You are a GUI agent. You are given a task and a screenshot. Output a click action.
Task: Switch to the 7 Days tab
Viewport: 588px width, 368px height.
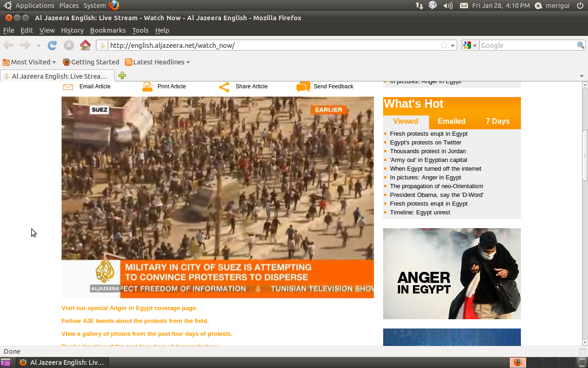(x=498, y=121)
